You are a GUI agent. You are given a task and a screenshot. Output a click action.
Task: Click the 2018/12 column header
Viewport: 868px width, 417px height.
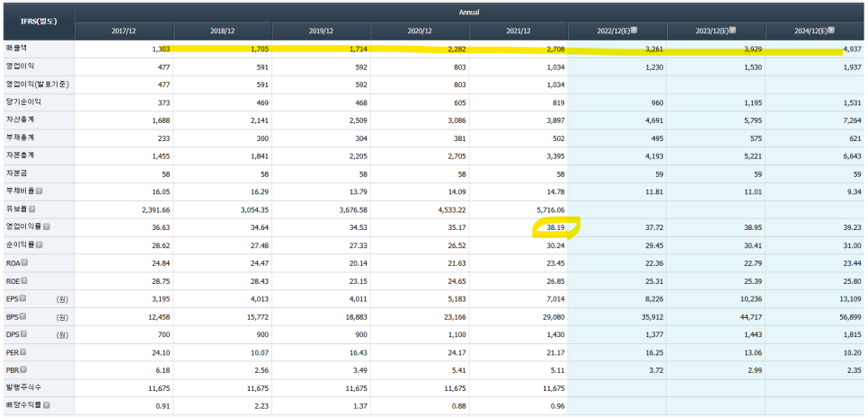(223, 31)
